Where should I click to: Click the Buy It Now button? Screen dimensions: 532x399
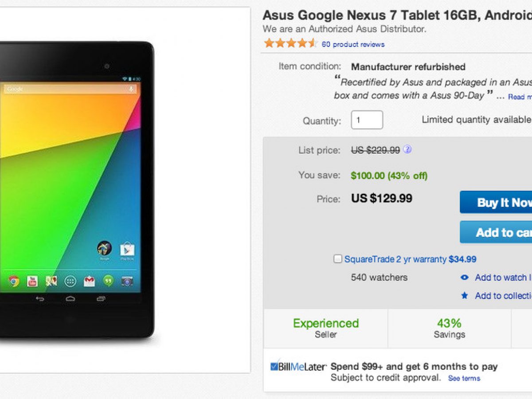[497, 202]
